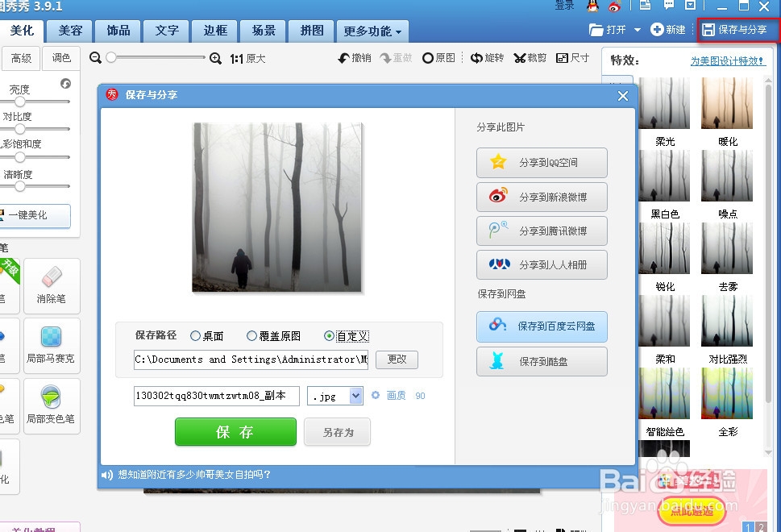Click the 清晰度 sharpness slider handle
This screenshot has width=781, height=532.
[20, 186]
